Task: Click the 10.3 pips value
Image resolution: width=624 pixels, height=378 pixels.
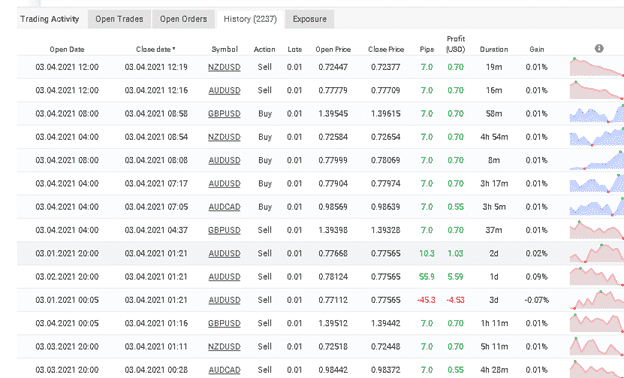Action: [427, 253]
